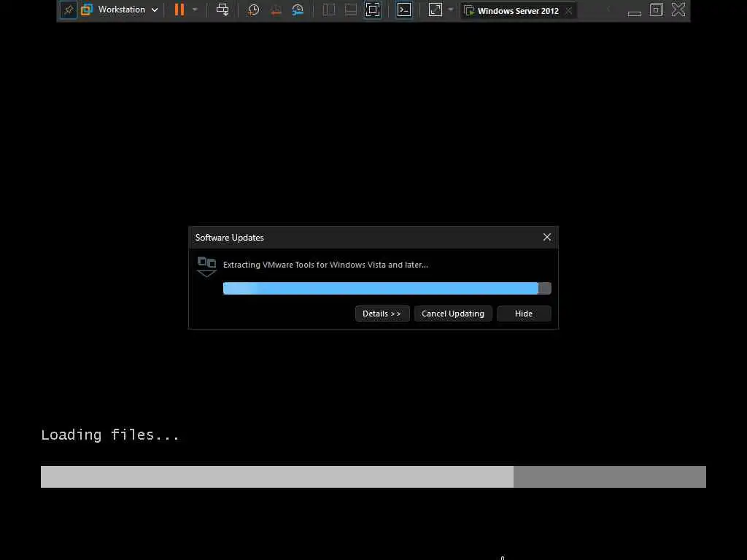
Task: Click the software update download icon
Action: [206, 267]
